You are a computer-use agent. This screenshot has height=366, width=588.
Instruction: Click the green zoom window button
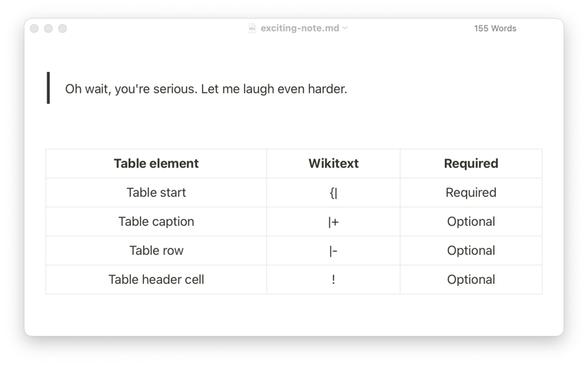pyautogui.click(x=62, y=28)
